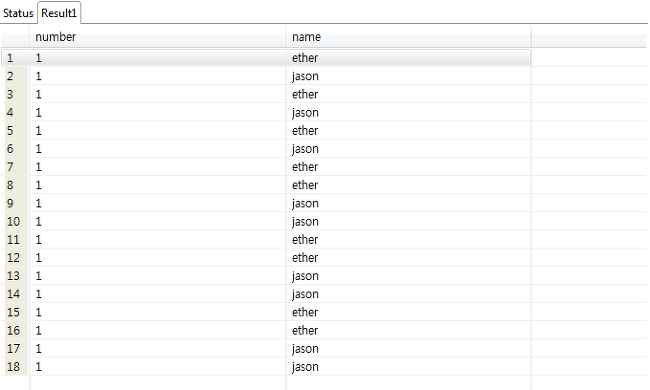Select row header 13

15,276
